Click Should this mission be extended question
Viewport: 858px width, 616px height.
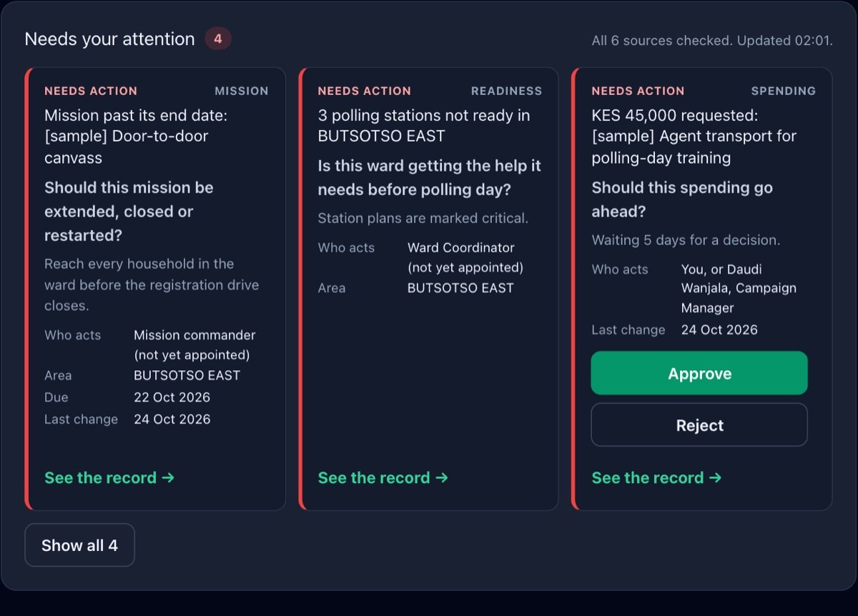click(x=129, y=212)
